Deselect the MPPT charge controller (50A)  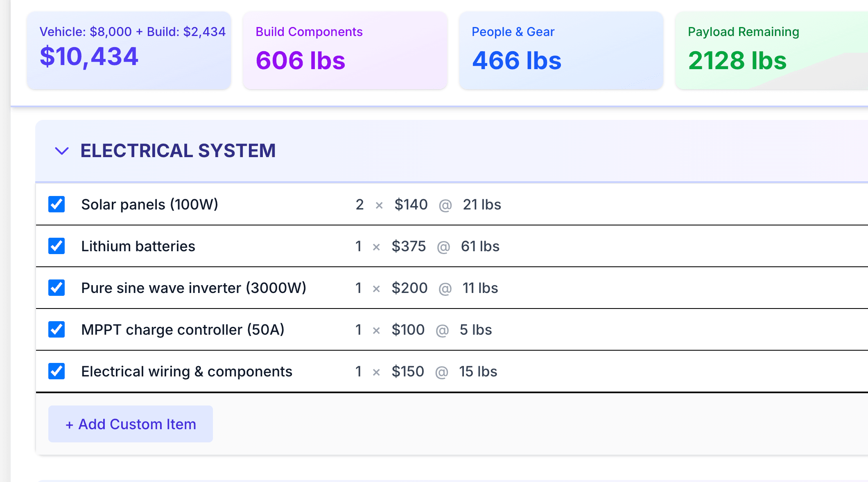(x=57, y=330)
